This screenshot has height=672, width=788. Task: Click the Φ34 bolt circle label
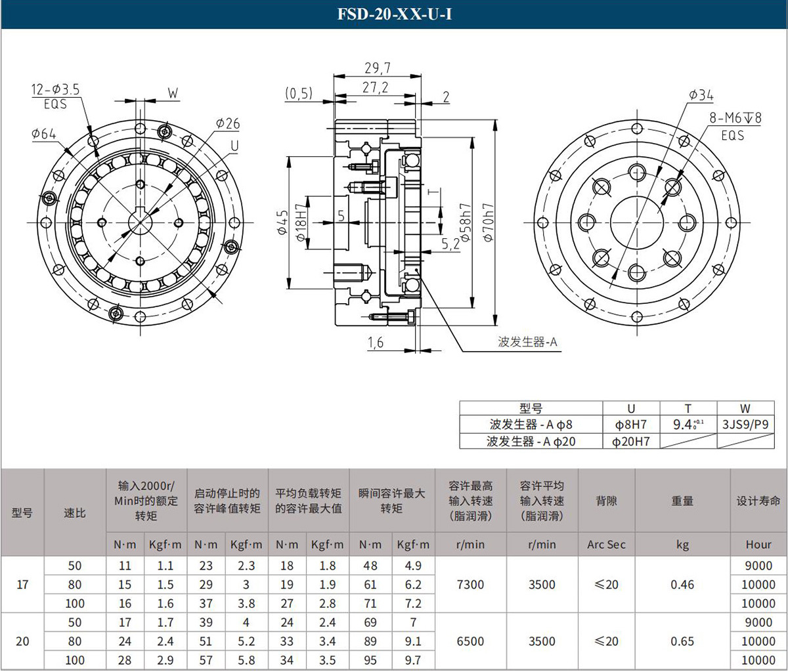pyautogui.click(x=701, y=95)
